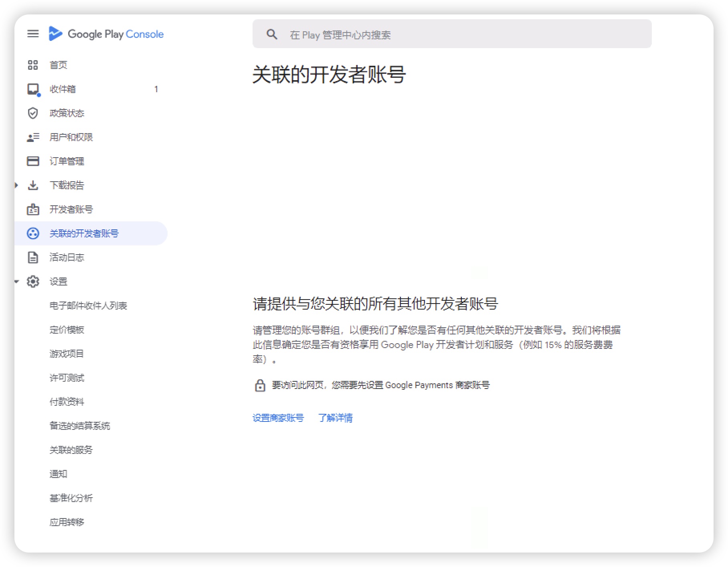Click the 收件箱 inbox icon
The width and height of the screenshot is (728, 567).
(x=33, y=89)
